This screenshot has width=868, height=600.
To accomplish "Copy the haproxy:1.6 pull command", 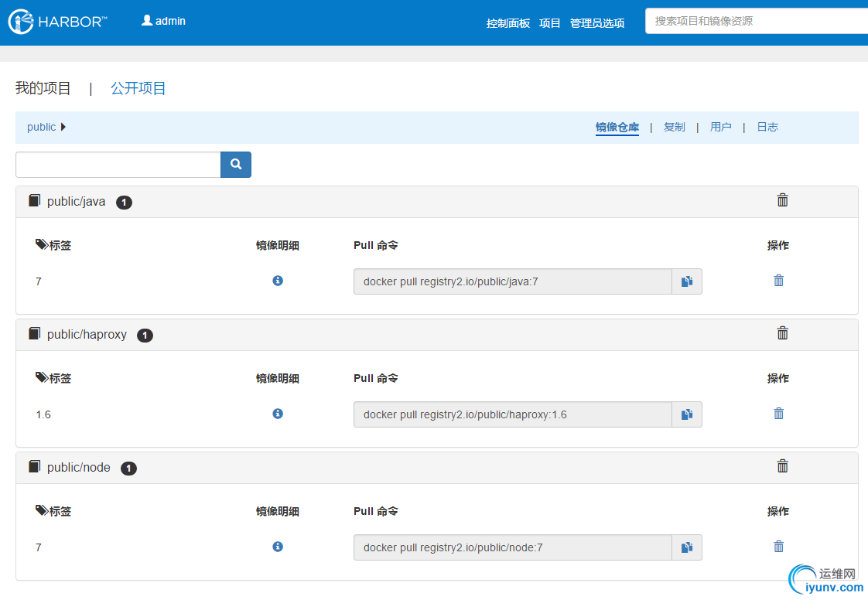I will 686,414.
